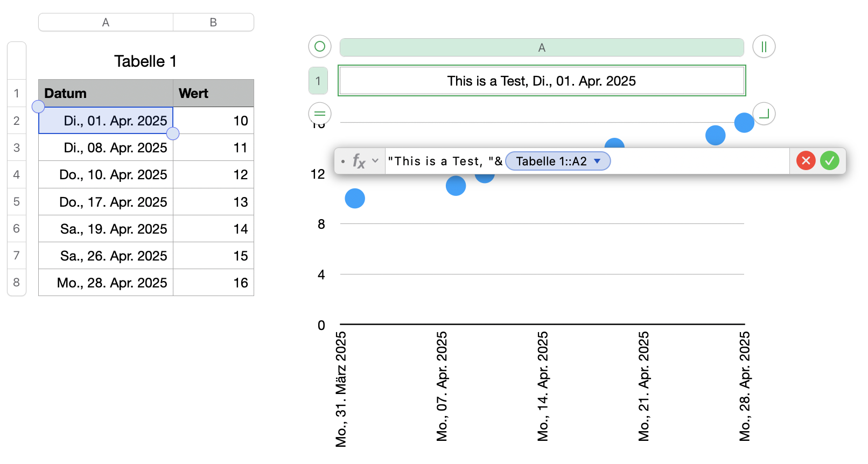Screen dimensions: 868x464
Task: Accept the formula with the green checkmark
Action: coord(830,160)
